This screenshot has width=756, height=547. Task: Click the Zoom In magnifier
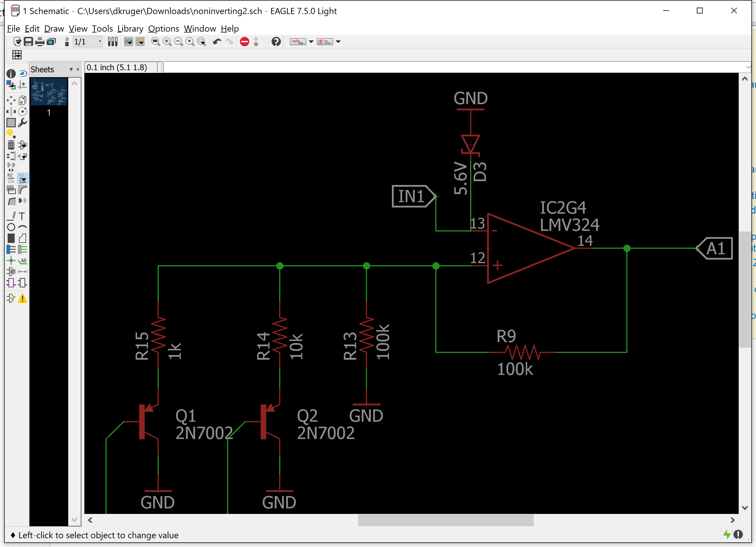pos(167,42)
